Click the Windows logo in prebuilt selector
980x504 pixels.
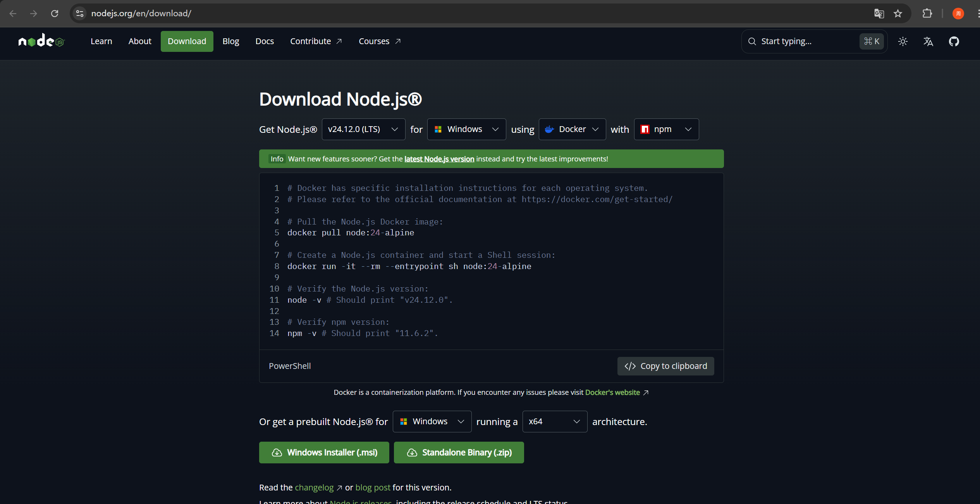coord(404,422)
